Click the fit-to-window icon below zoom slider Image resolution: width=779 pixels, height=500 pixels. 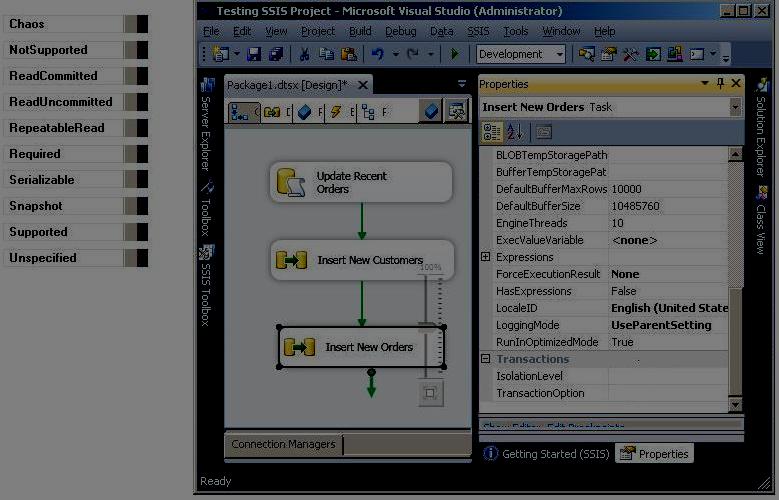pos(430,393)
